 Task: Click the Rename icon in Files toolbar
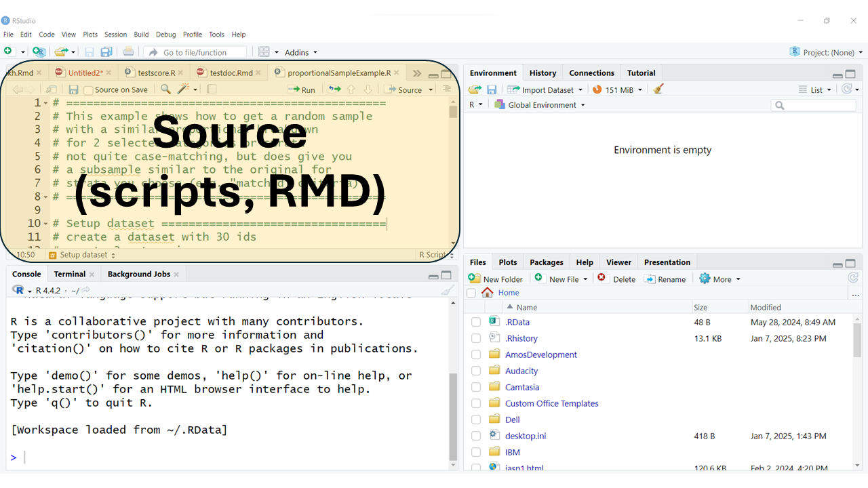pos(650,279)
